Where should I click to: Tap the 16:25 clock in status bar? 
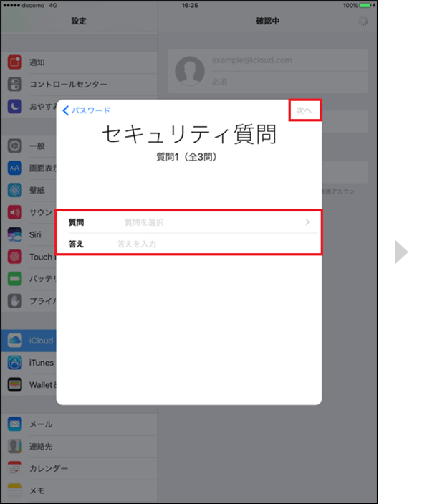pyautogui.click(x=190, y=6)
